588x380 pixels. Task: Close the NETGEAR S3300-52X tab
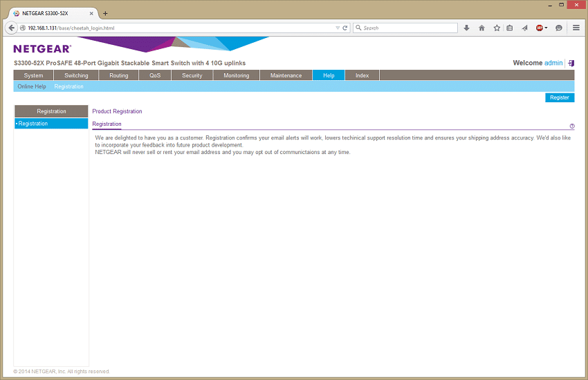point(91,14)
